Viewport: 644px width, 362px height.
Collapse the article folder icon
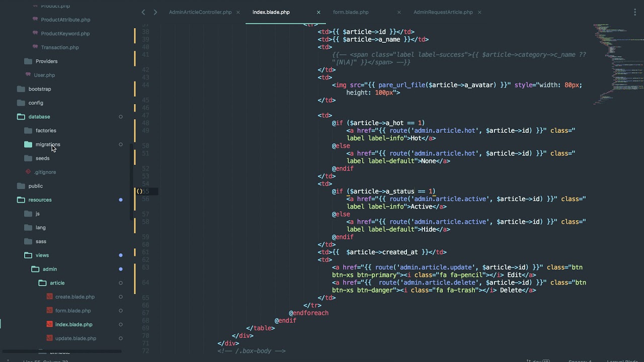point(42,283)
